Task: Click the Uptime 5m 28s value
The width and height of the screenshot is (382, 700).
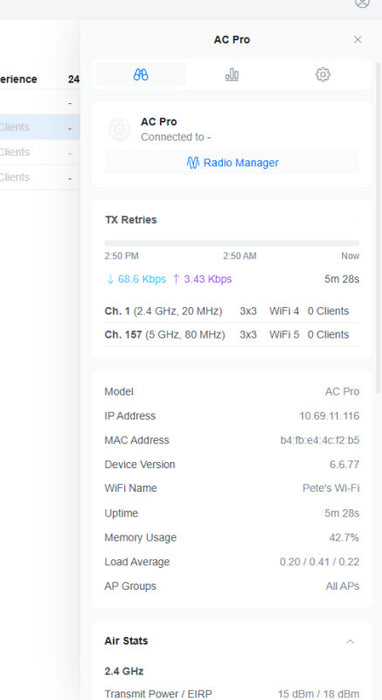Action: tap(342, 513)
